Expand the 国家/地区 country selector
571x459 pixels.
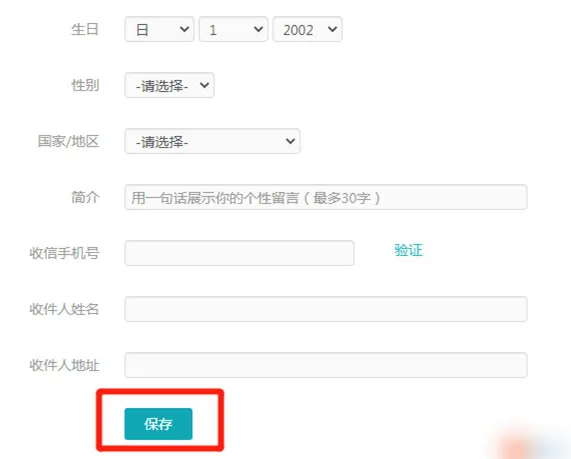212,141
